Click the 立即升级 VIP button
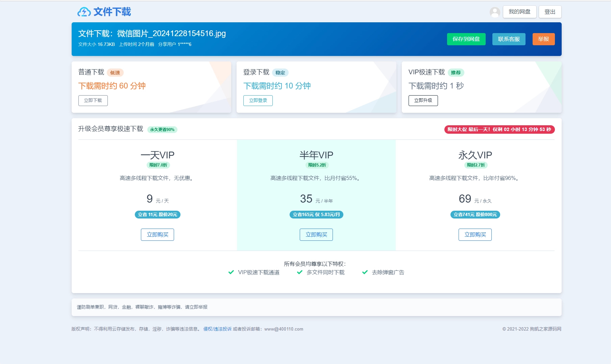This screenshot has width=611, height=364. pyautogui.click(x=423, y=101)
